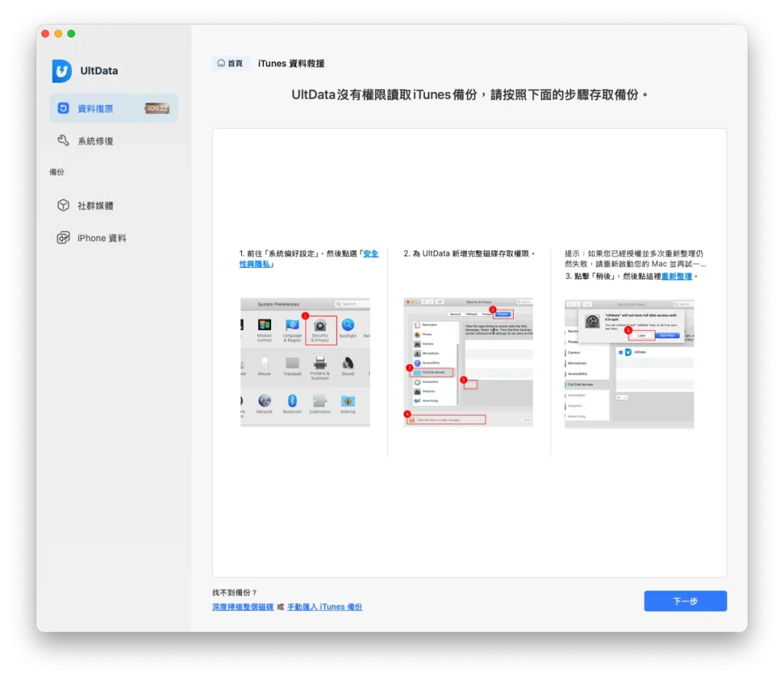Image resolution: width=784 pixels, height=680 pixels.
Task: Click step 2 text 為 UltData 新增完整磁碟存取權限
Action: point(469,253)
